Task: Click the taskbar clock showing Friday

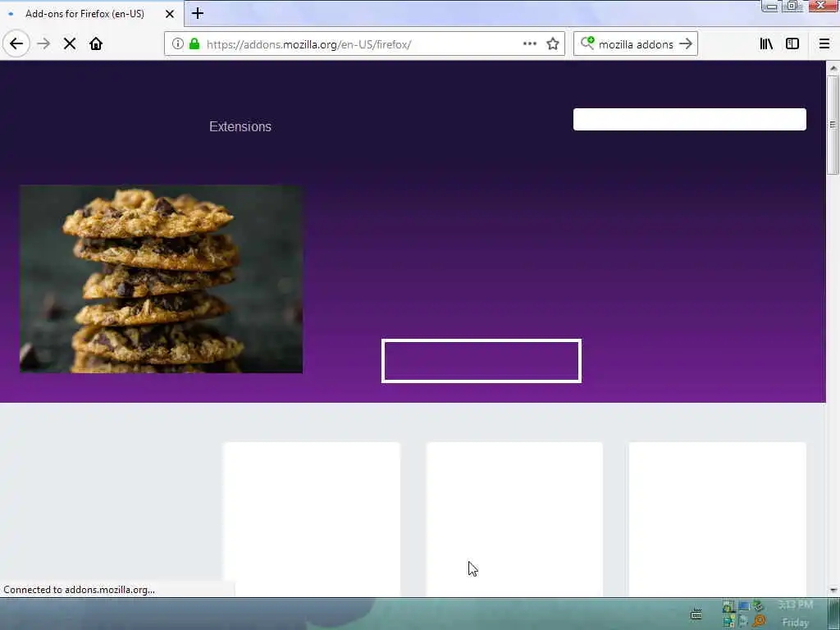Action: click(795, 614)
